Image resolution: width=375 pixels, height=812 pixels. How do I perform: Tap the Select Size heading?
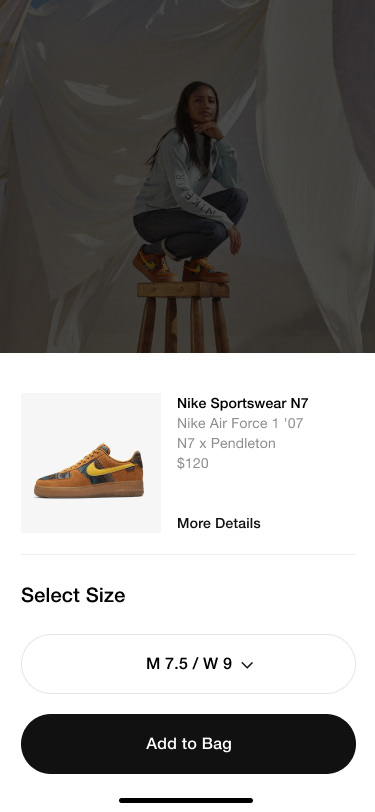73,595
